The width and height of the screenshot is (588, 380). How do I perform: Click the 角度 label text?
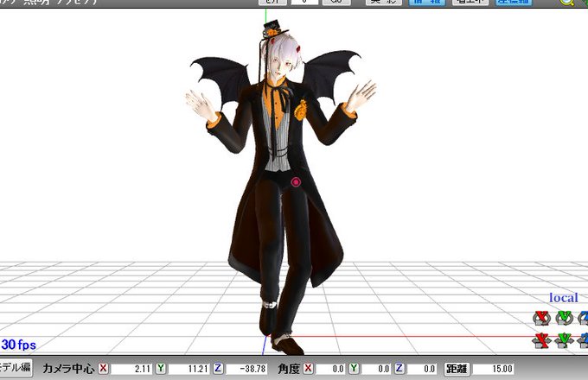click(289, 369)
